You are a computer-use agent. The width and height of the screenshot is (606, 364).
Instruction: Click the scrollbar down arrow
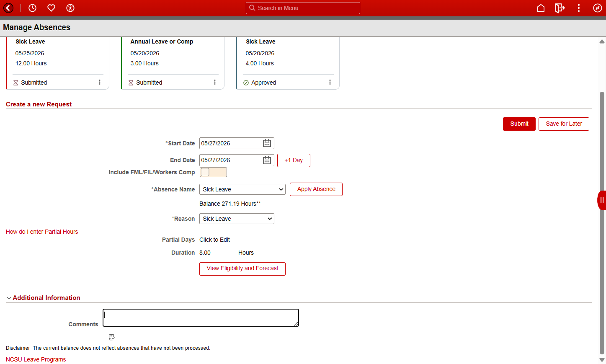[602, 360]
